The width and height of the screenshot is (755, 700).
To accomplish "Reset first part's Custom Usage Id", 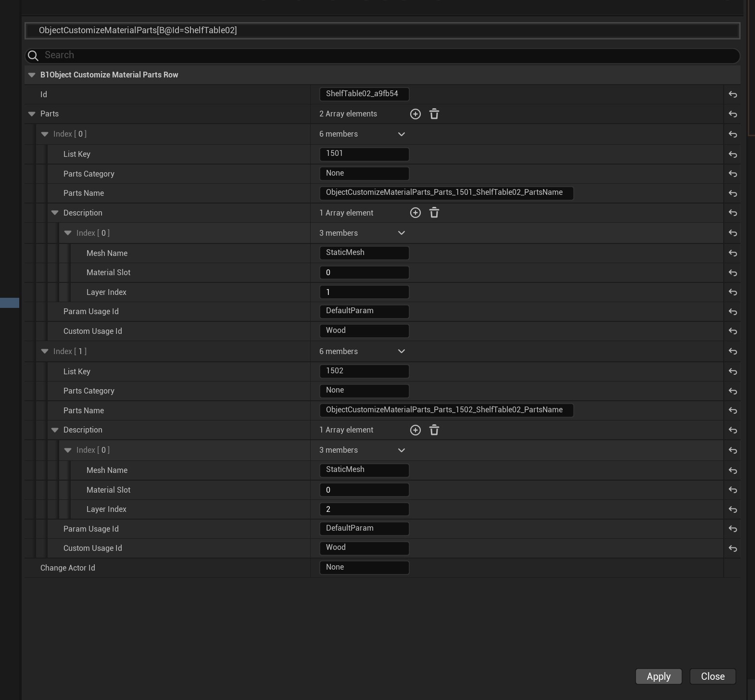I will coord(733,331).
